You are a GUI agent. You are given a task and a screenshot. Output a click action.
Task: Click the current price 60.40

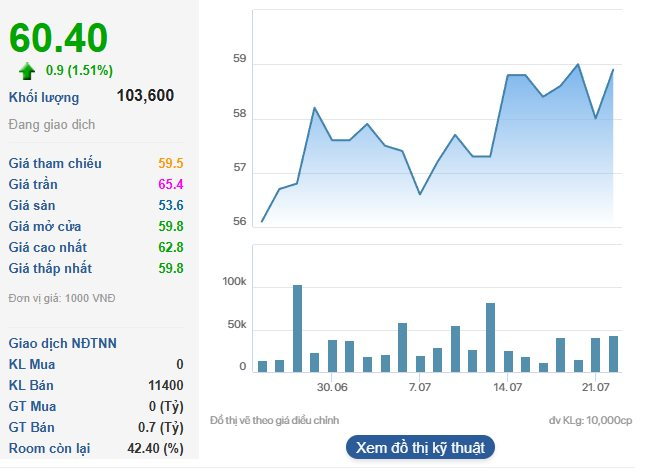click(x=59, y=38)
